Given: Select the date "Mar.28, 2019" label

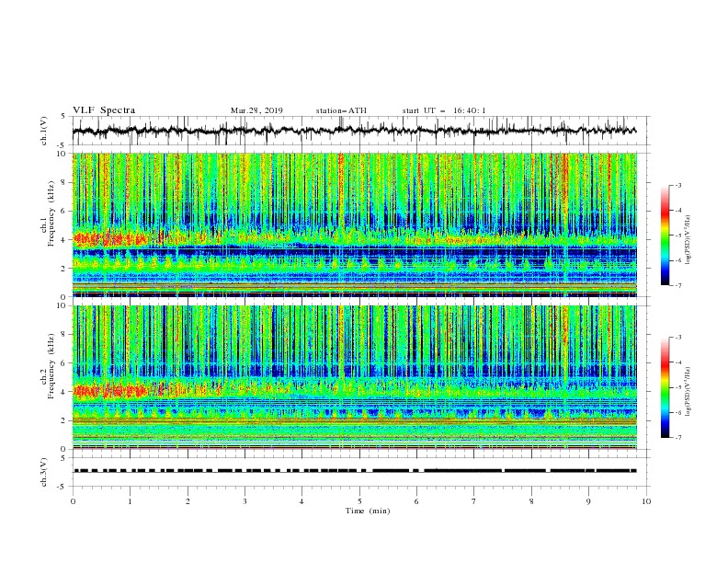Looking at the screenshot, I should [x=256, y=110].
